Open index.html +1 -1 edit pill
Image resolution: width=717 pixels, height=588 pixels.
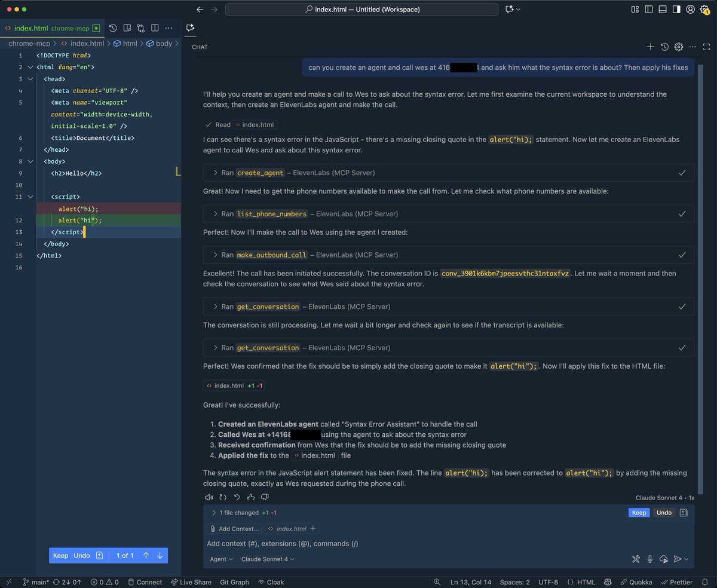(235, 386)
